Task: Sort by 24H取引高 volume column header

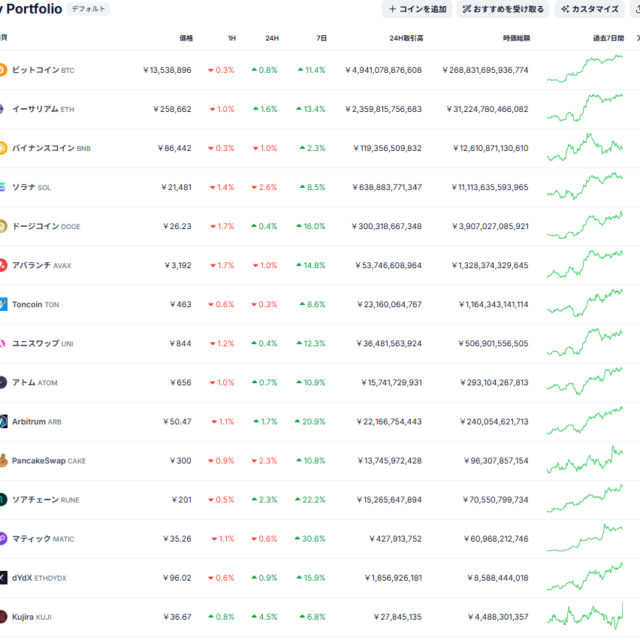Action: coord(406,38)
